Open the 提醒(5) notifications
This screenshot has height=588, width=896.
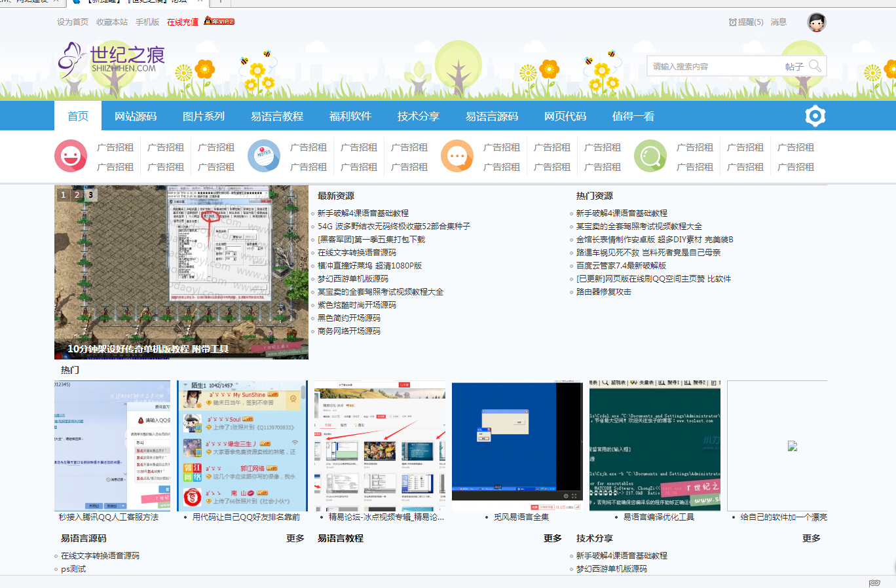click(x=746, y=22)
